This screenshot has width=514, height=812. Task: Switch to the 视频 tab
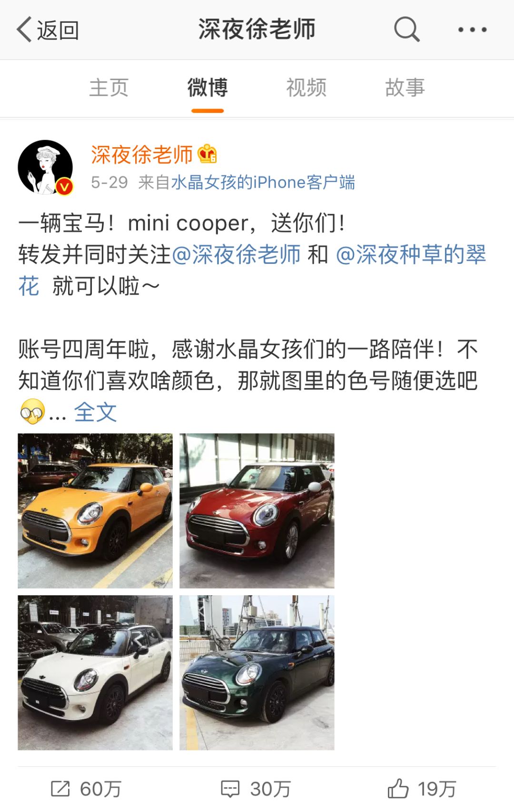pos(306,88)
